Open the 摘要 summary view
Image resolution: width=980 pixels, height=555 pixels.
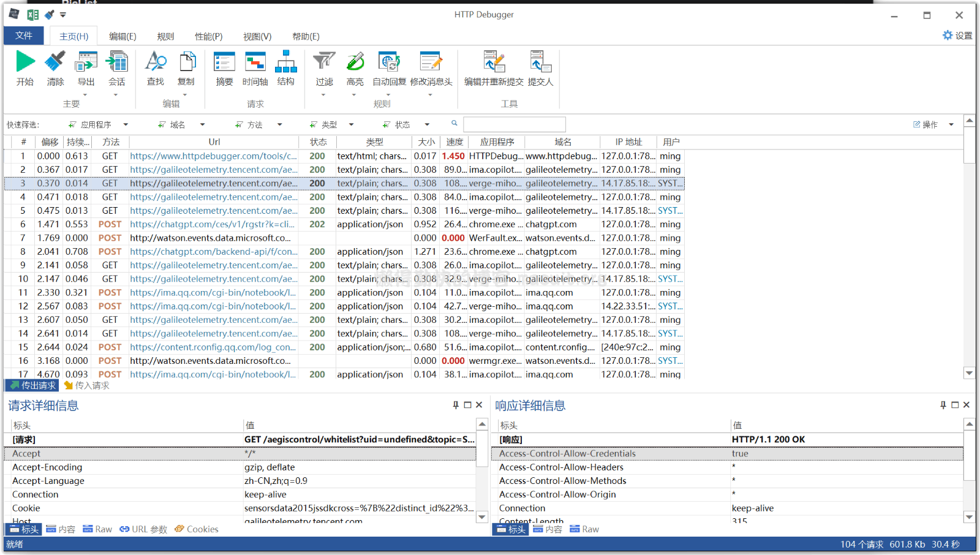224,62
